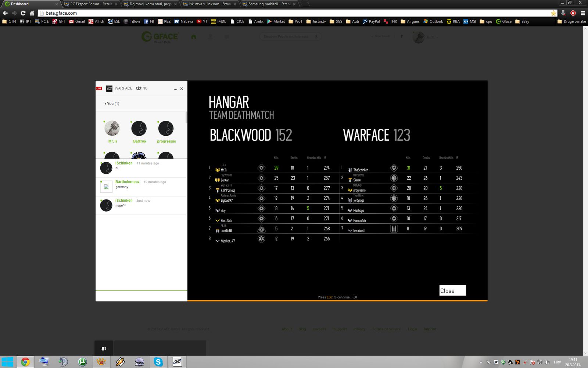The image size is (588, 368).
Task: Open uTorrent taskbar icon
Action: pyautogui.click(x=82, y=362)
